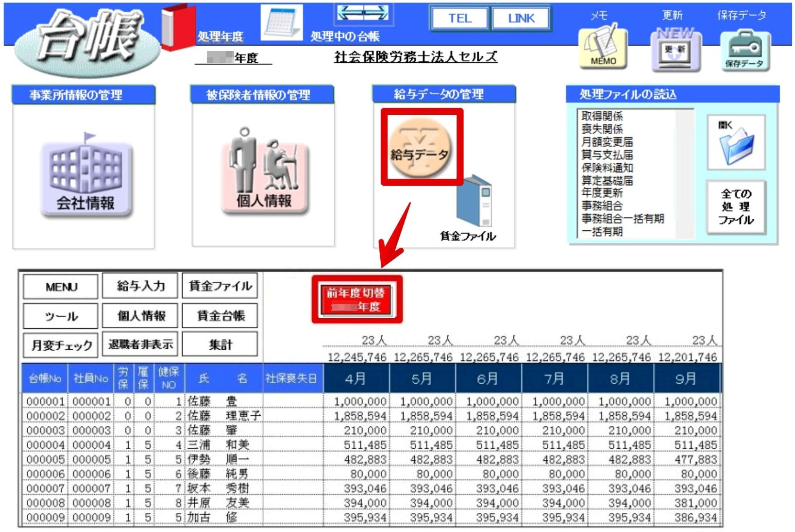The image size is (795, 532).
Task: Click the 12,201,746 September total
Action: (x=688, y=357)
